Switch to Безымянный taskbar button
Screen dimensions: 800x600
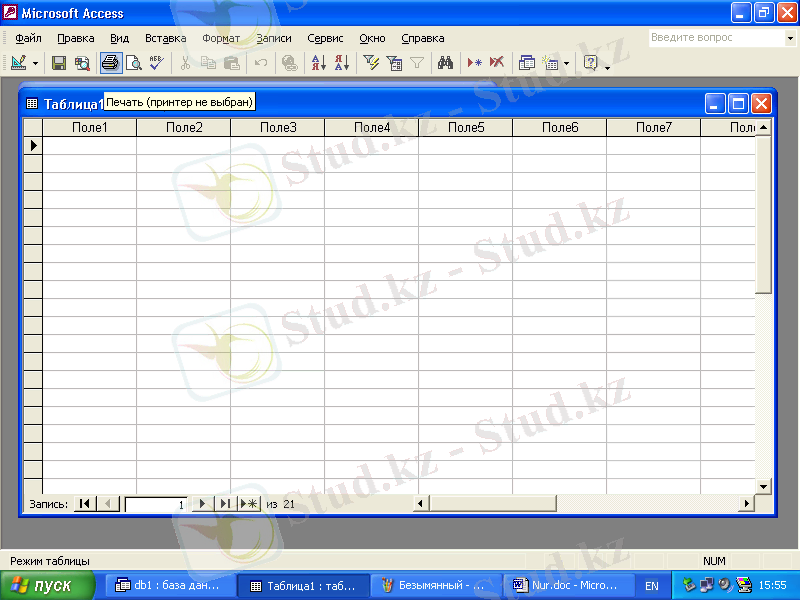[x=436, y=585]
